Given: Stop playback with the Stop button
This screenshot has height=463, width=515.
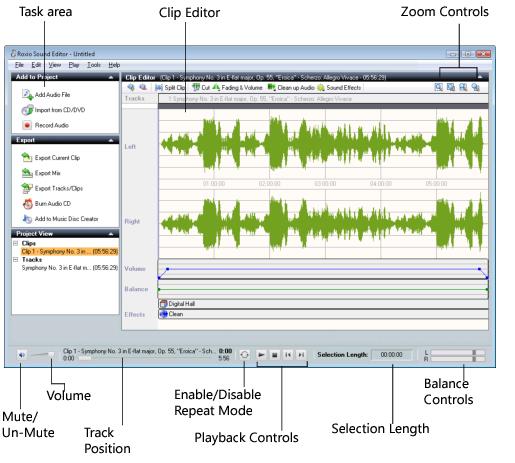Looking at the screenshot, I should [275, 355].
